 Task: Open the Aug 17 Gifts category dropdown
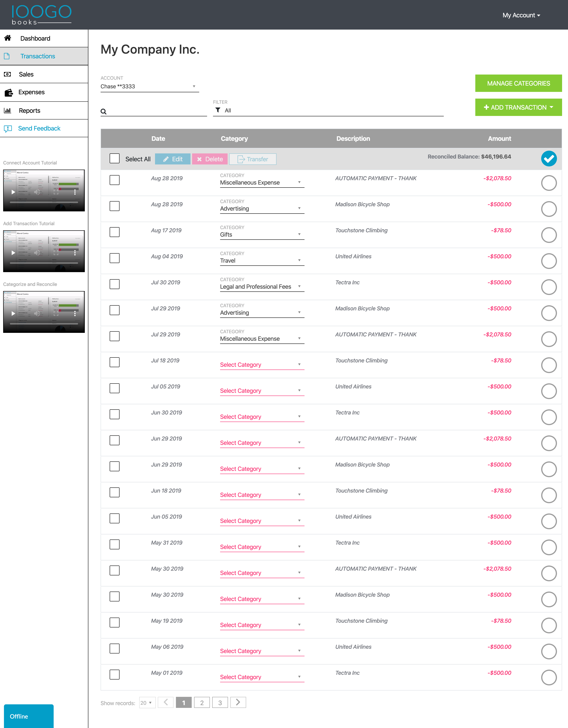[262, 235]
